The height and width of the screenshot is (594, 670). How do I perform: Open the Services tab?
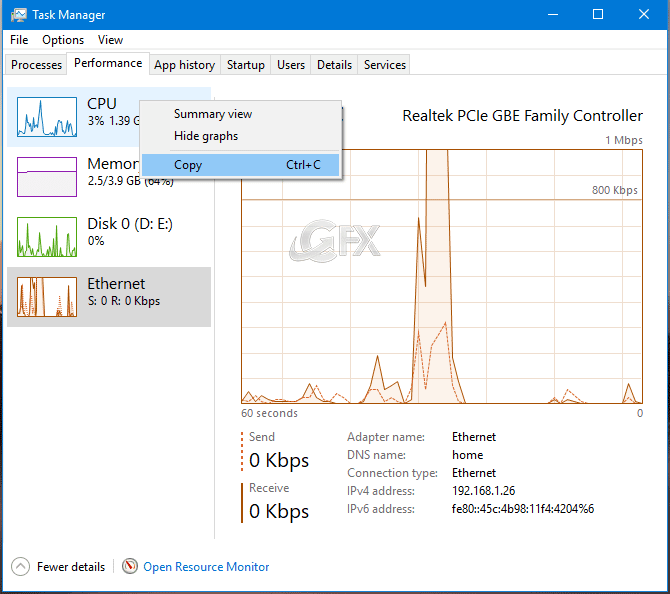[385, 65]
